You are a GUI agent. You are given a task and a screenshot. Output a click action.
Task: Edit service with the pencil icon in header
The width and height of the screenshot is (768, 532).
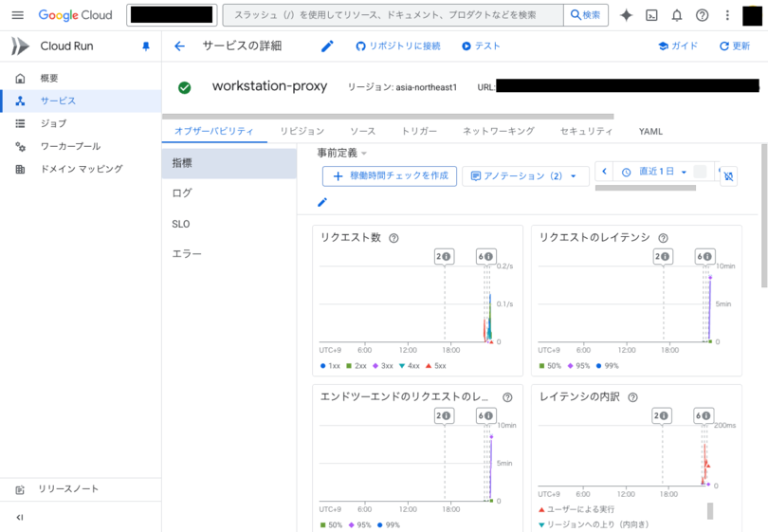[x=327, y=46]
